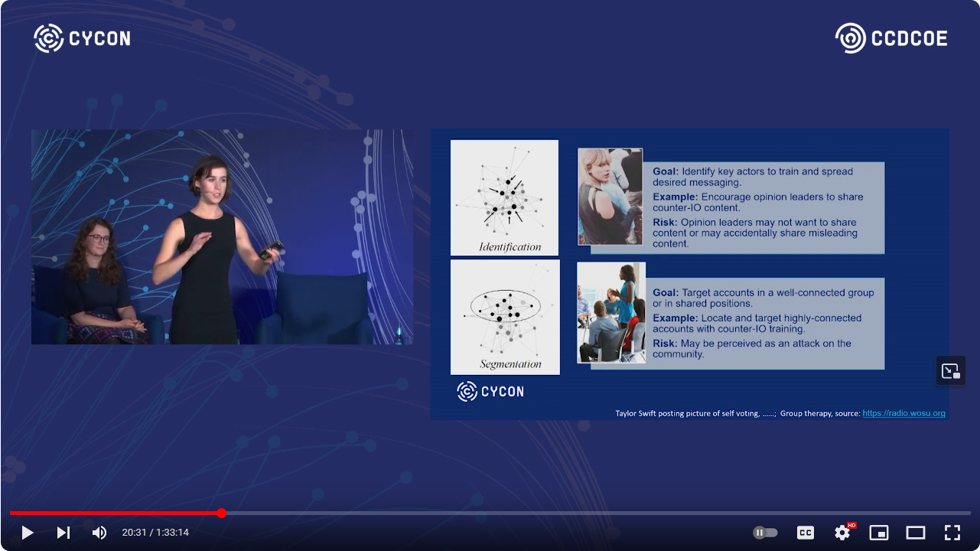Mute the video volume
The width and height of the screenshot is (980, 551).
click(99, 533)
